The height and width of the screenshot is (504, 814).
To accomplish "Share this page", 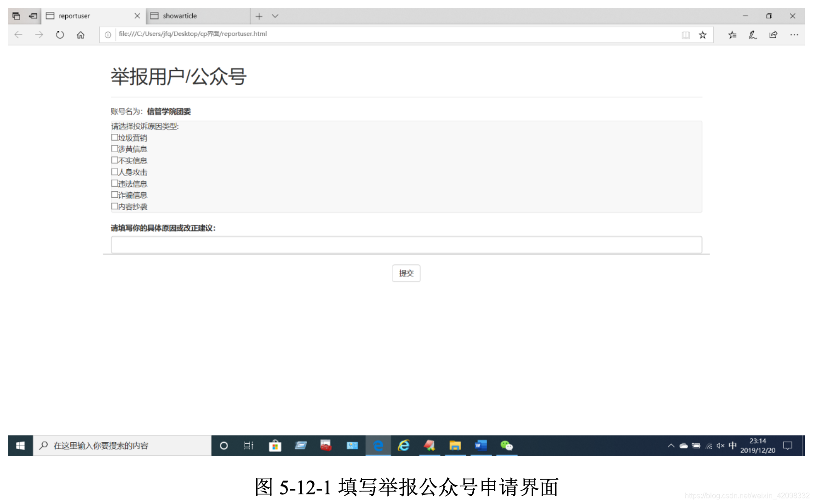I will click(x=773, y=35).
